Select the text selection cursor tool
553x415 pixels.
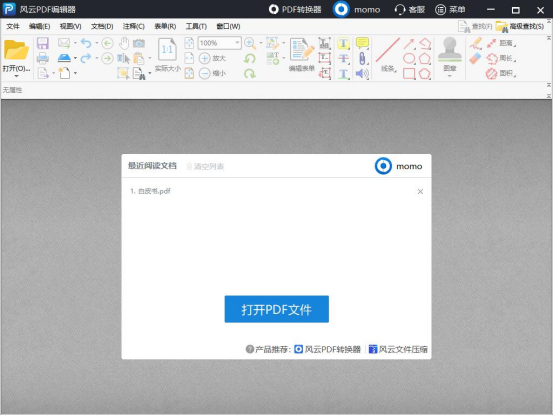coord(123,58)
